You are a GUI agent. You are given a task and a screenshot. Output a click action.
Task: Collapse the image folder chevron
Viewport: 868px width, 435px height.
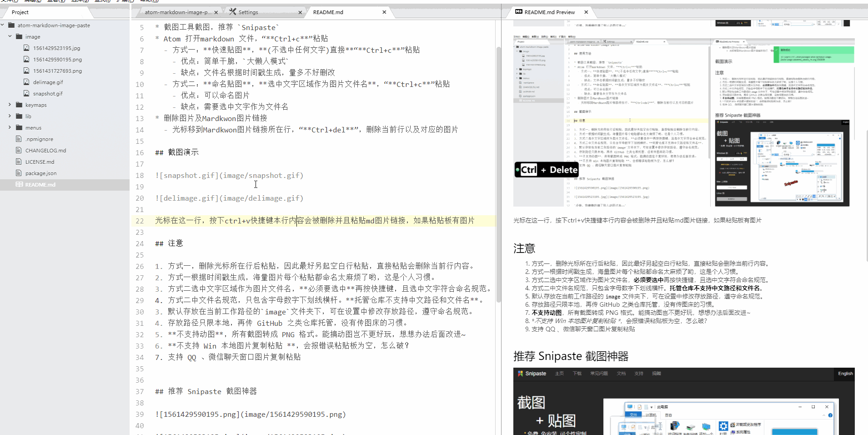click(x=10, y=36)
